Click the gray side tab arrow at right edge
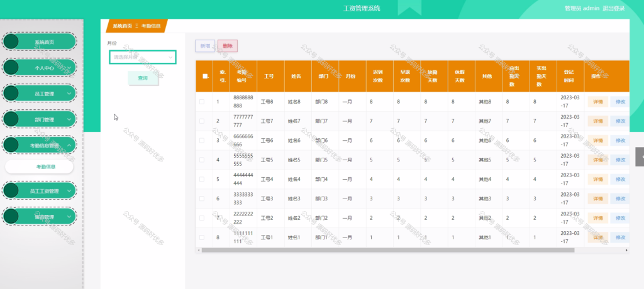This screenshot has width=644, height=289. tap(640, 157)
